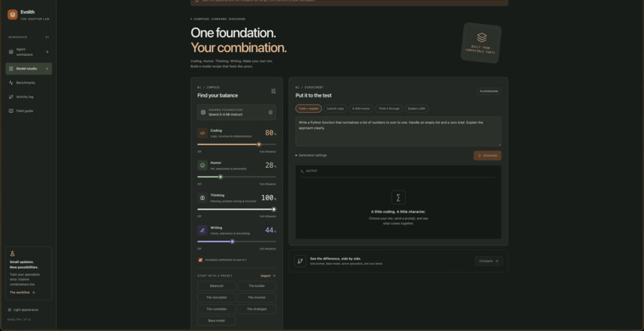Image resolution: width=644 pixels, height=331 pixels.
Task: Click the Writing "44" percentage value
Action: click(271, 230)
